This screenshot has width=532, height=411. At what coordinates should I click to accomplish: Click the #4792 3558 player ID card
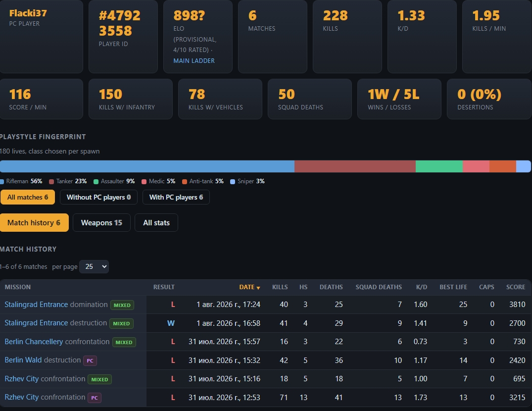point(123,36)
